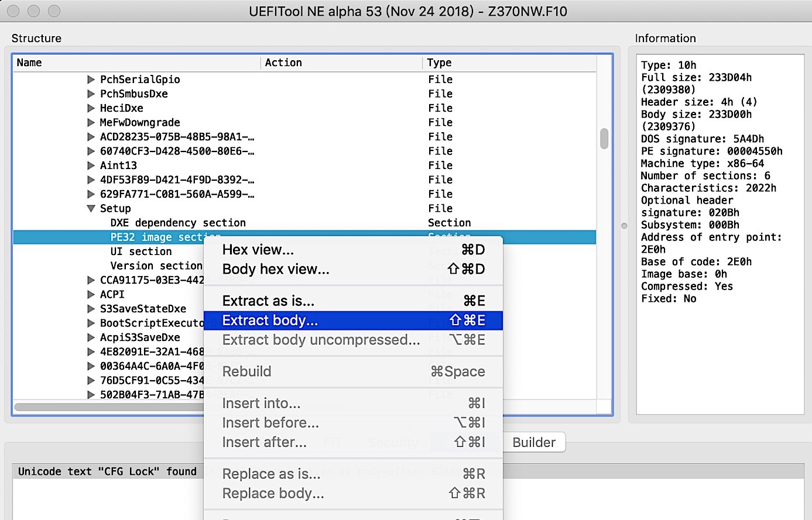Zoom the UEFITool window with green button
Viewport: 812px width, 520px height.
pyautogui.click(x=54, y=11)
